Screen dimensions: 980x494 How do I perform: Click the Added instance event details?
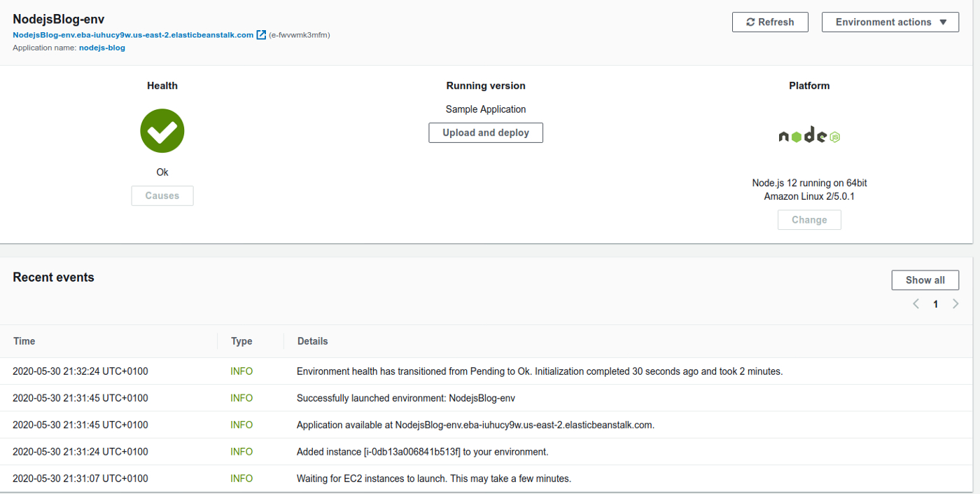coord(422,452)
